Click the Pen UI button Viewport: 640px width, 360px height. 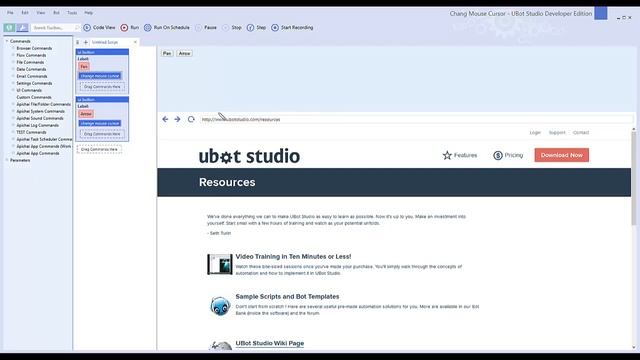point(167,53)
